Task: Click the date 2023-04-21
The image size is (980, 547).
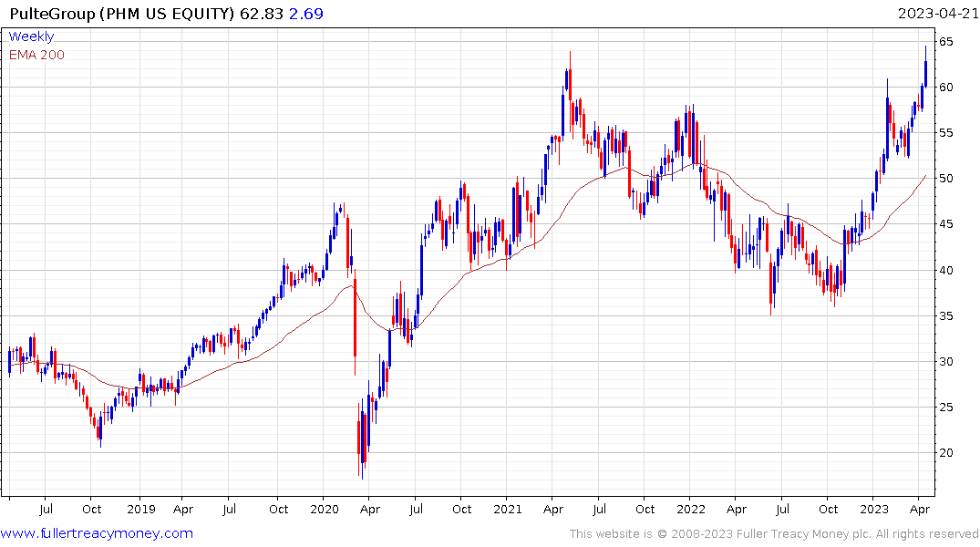Action: coord(938,14)
